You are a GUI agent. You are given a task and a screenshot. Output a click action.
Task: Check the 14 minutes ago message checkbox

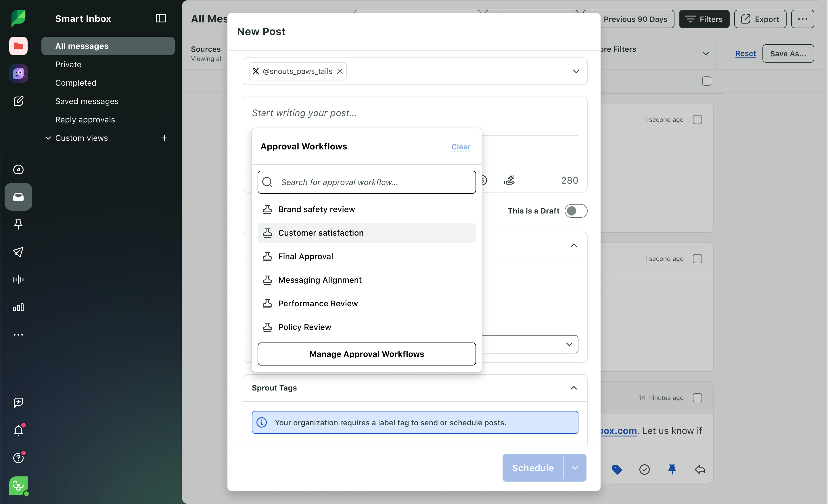pos(697,398)
